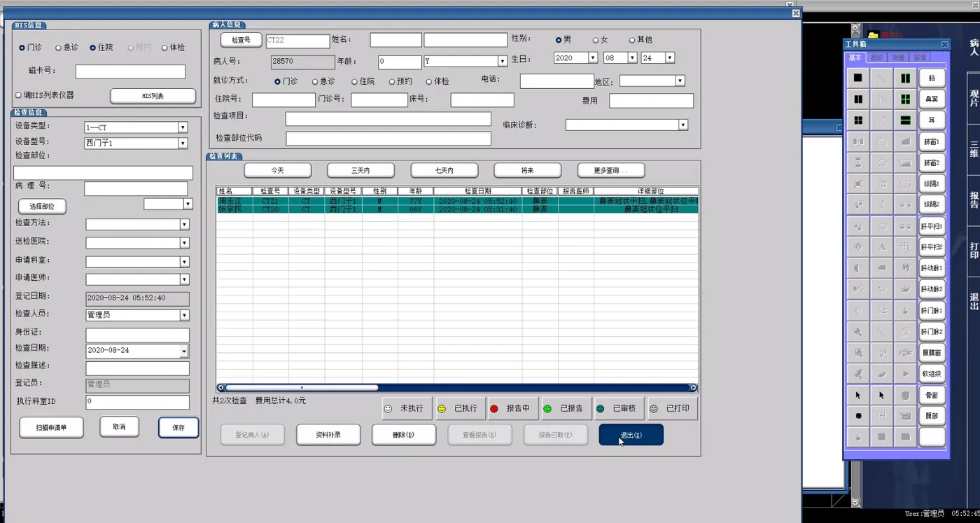Filter by 报告中 red smiley status

point(513,408)
